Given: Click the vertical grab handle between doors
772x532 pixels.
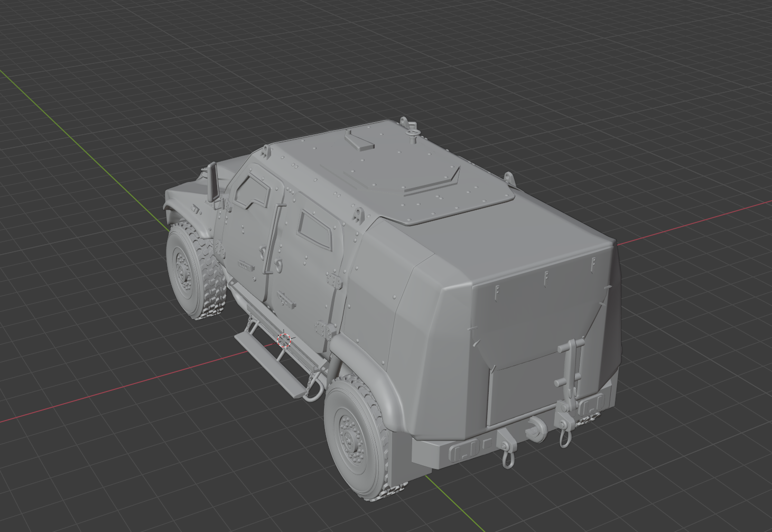Looking at the screenshot, I should tap(275, 238).
